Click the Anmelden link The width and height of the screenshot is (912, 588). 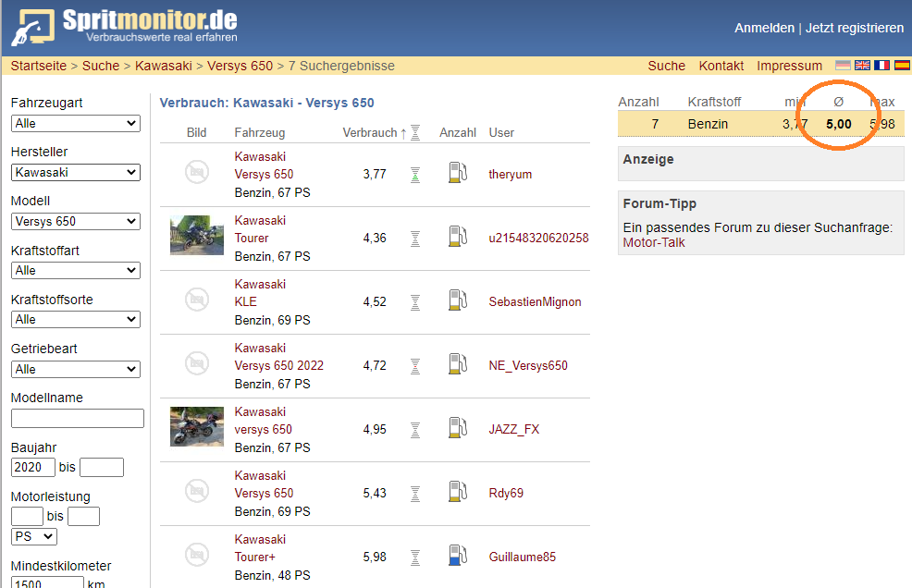764,28
